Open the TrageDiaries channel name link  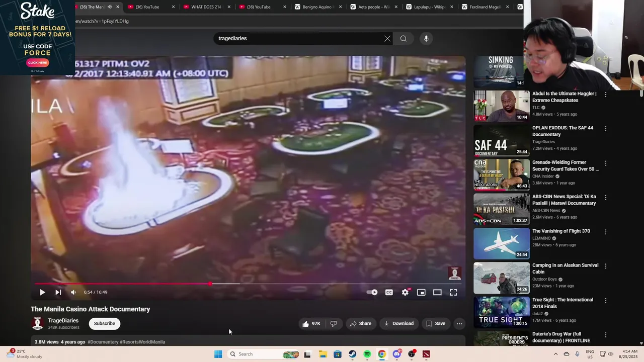[63, 321]
